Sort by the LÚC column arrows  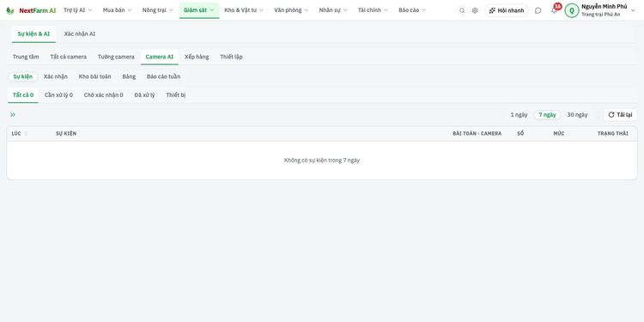[x=26, y=133]
